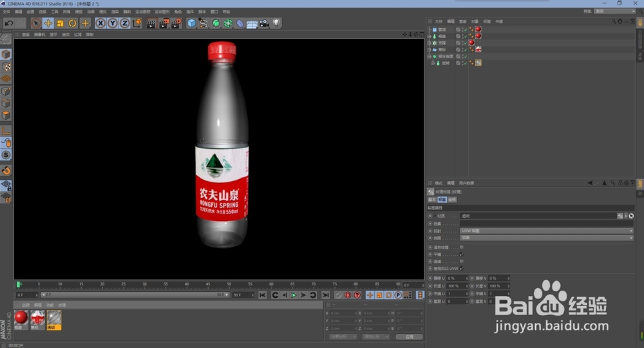Toggle Y axis lock
Screen dimensions: 644x348
coord(113,23)
